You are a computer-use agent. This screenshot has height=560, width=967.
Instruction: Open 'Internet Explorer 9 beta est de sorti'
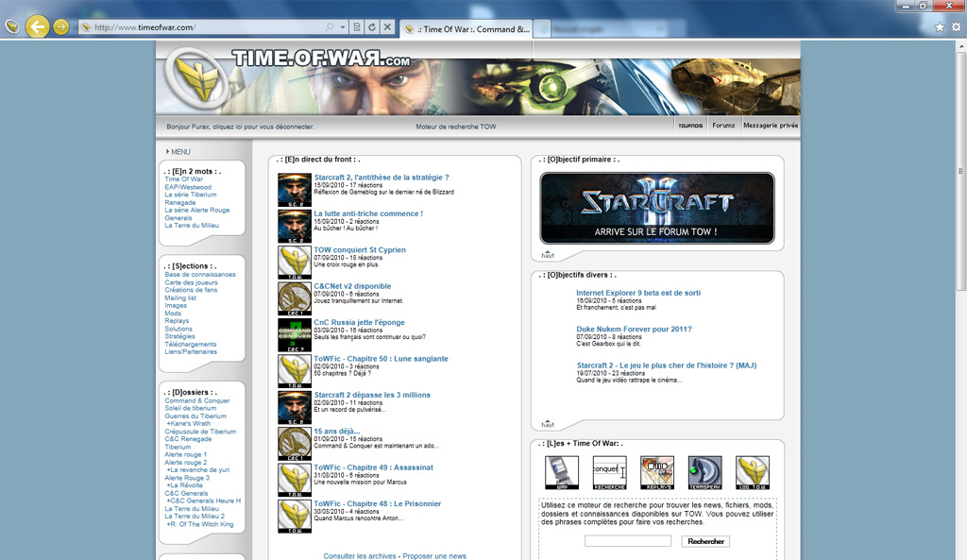638,293
